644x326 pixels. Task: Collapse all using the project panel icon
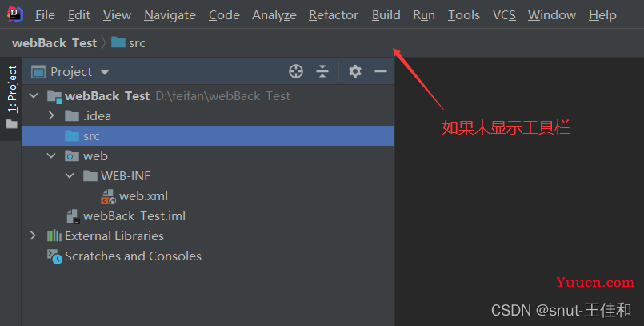tap(322, 71)
